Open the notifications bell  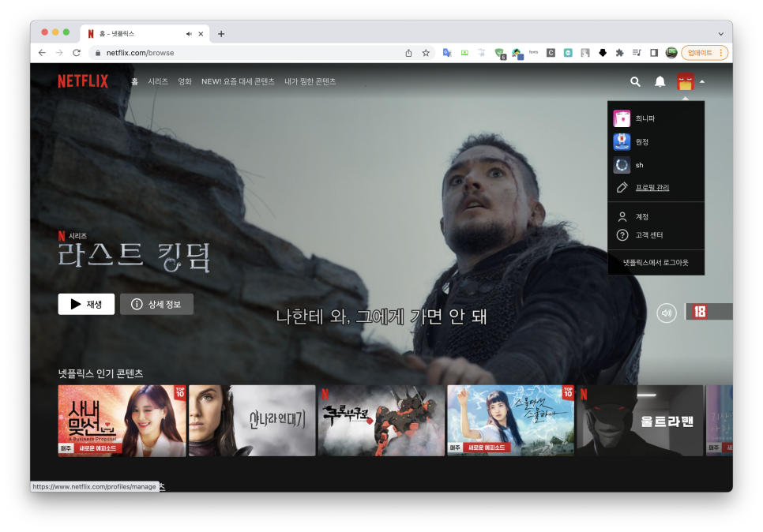660,82
